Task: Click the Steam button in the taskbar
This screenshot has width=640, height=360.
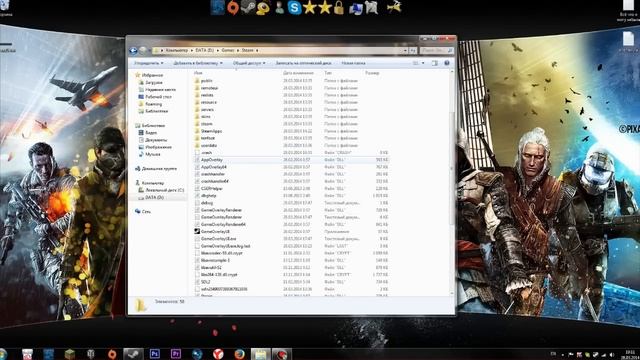Action: click(x=133, y=354)
